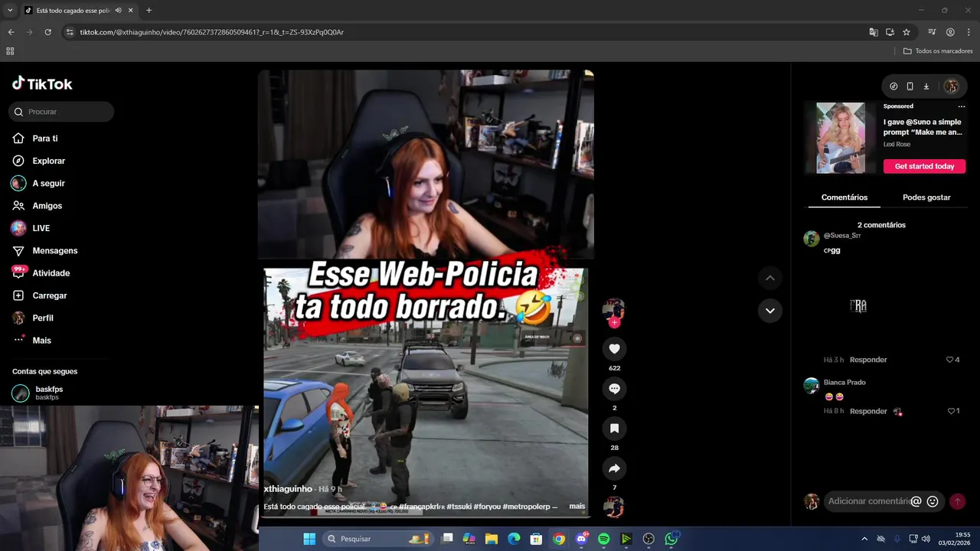Click the Procurar search field
The image size is (980, 551).
pyautogui.click(x=61, y=112)
